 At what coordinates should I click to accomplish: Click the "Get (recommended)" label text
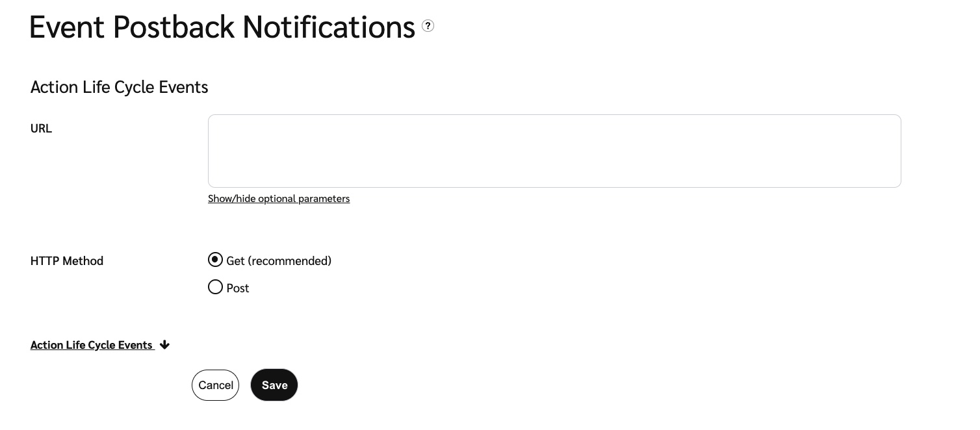tap(279, 260)
